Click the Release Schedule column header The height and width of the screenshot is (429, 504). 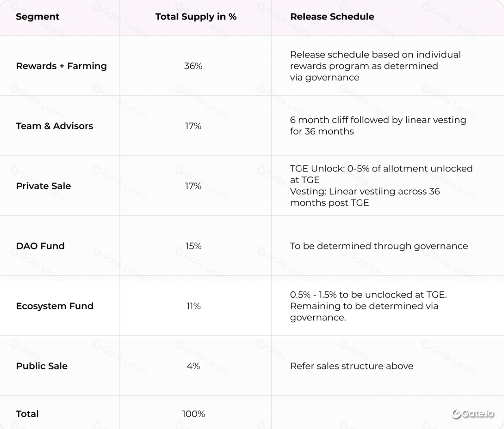click(x=332, y=17)
